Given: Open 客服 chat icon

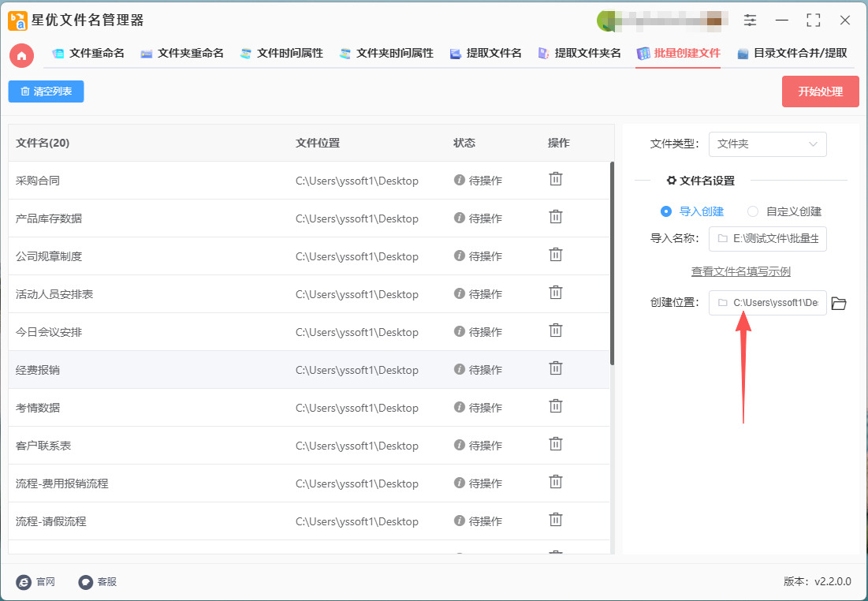Looking at the screenshot, I should (86, 582).
